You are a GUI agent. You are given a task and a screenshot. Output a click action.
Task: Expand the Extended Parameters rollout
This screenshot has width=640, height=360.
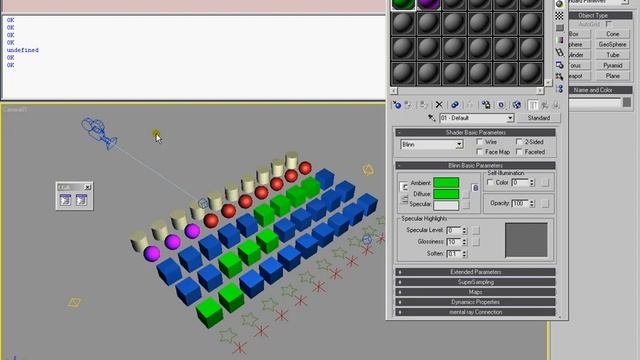click(x=475, y=272)
